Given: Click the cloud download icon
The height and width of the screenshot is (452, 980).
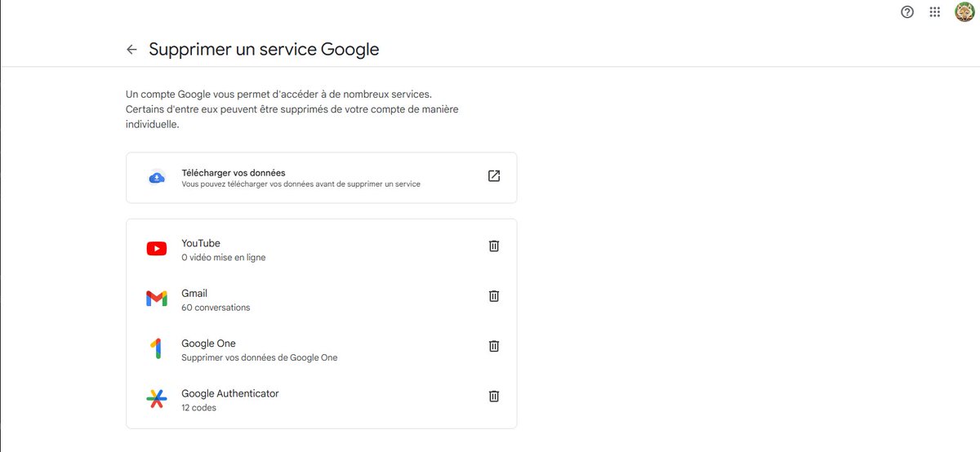Looking at the screenshot, I should pos(157,177).
